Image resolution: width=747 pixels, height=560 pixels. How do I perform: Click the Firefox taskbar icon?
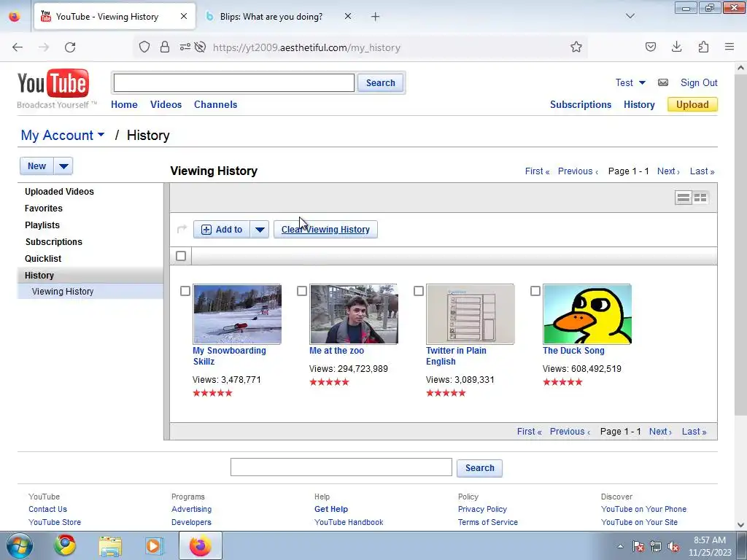200,545
